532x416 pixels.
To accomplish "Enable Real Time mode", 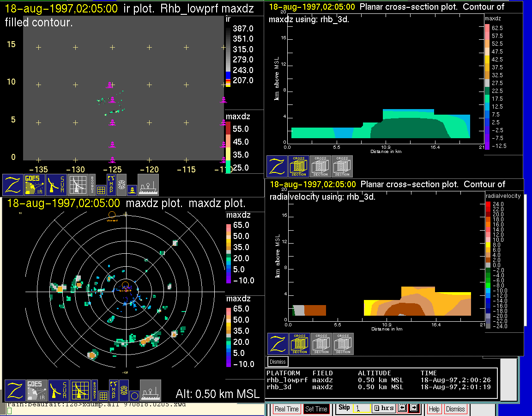I will pyautogui.click(x=286, y=409).
